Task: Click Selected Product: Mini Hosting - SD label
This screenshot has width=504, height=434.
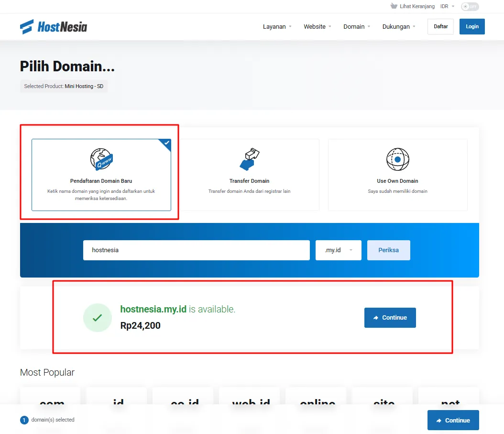Action: point(64,86)
